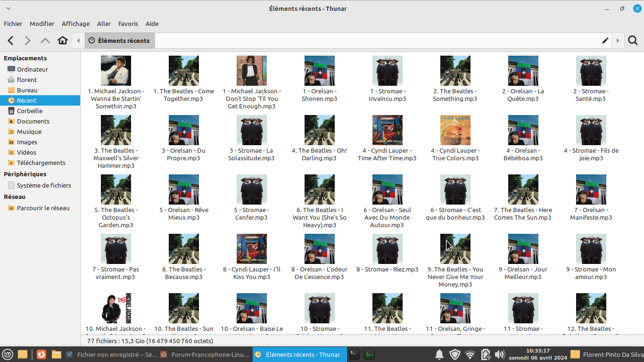Open the terminal launcher in the taskbar
Viewport: 644px width, 362px height.
[355, 354]
